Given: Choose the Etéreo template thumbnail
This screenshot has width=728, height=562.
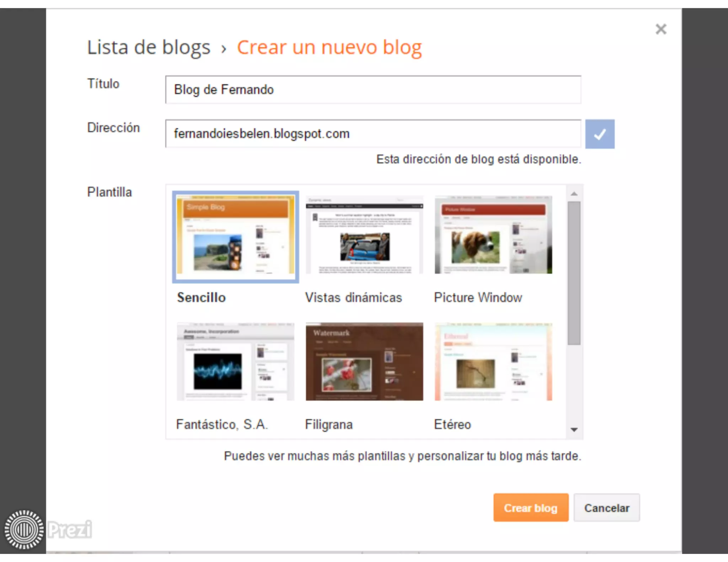Looking at the screenshot, I should (493, 362).
